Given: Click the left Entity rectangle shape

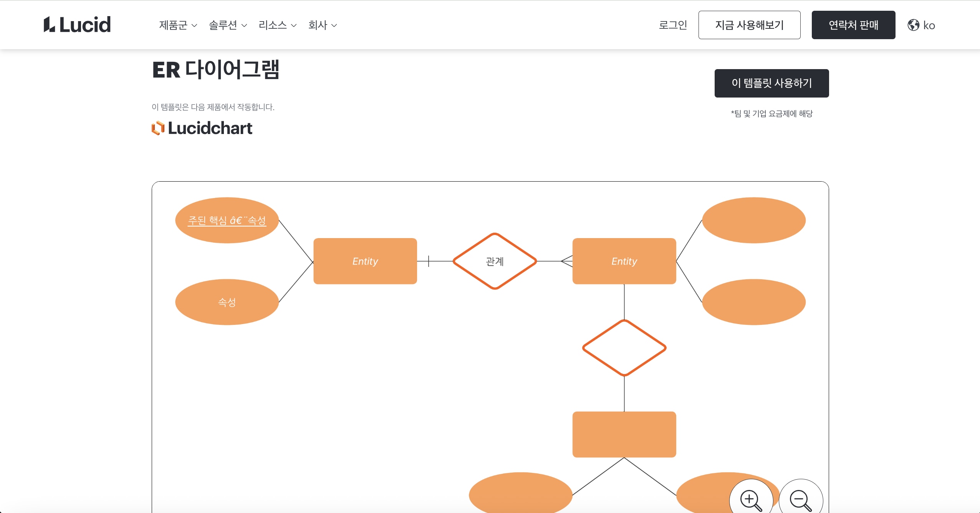Looking at the screenshot, I should tap(364, 261).
